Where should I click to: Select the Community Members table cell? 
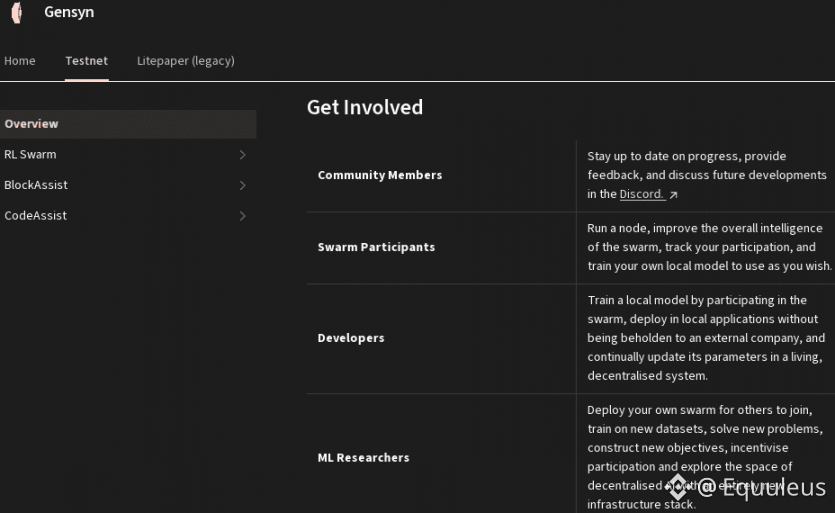(x=380, y=175)
